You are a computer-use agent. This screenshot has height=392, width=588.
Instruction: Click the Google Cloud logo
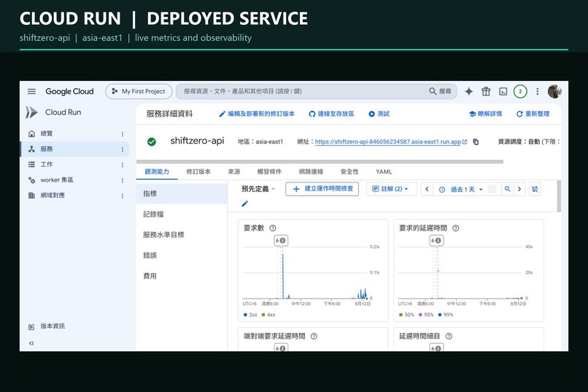point(69,91)
